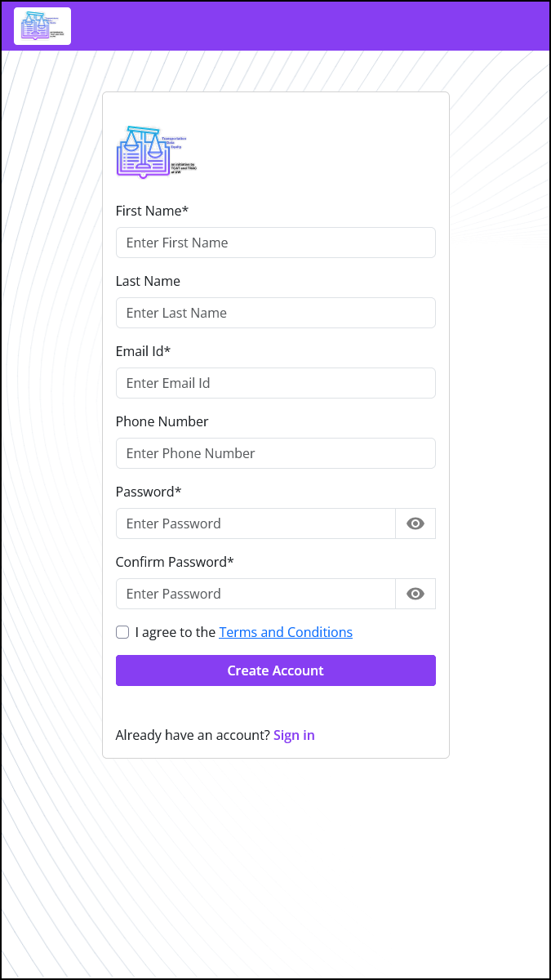Click the First Name* field label
Viewport: 551px width, 980px height.
click(152, 211)
